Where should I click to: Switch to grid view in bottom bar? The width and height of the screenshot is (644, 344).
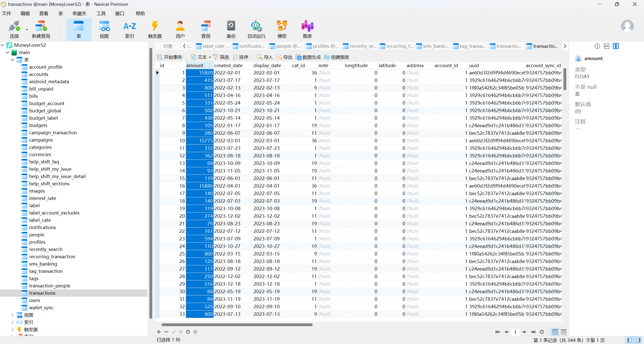click(555, 332)
